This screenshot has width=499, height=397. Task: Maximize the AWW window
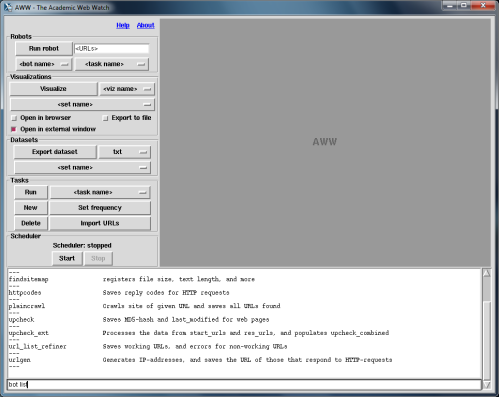(x=464, y=6)
